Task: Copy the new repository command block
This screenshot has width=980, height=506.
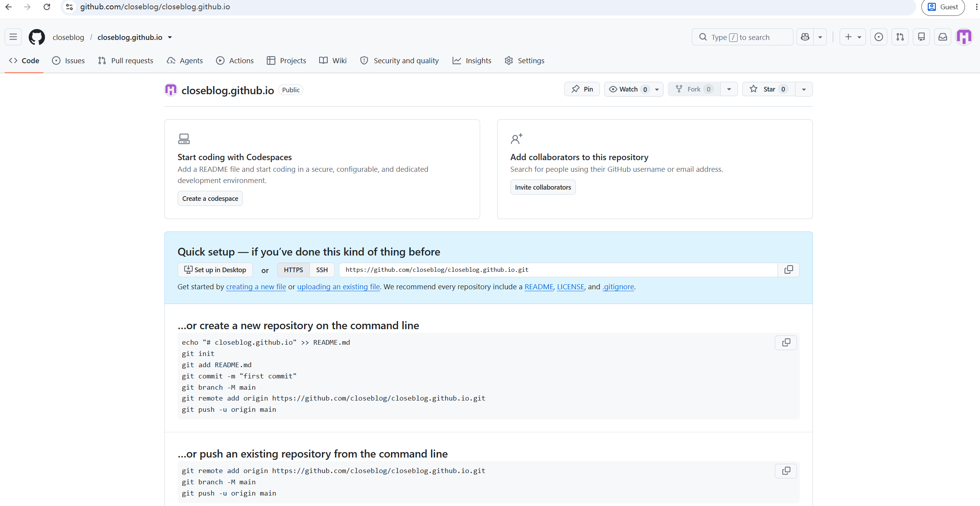Action: 786,343
